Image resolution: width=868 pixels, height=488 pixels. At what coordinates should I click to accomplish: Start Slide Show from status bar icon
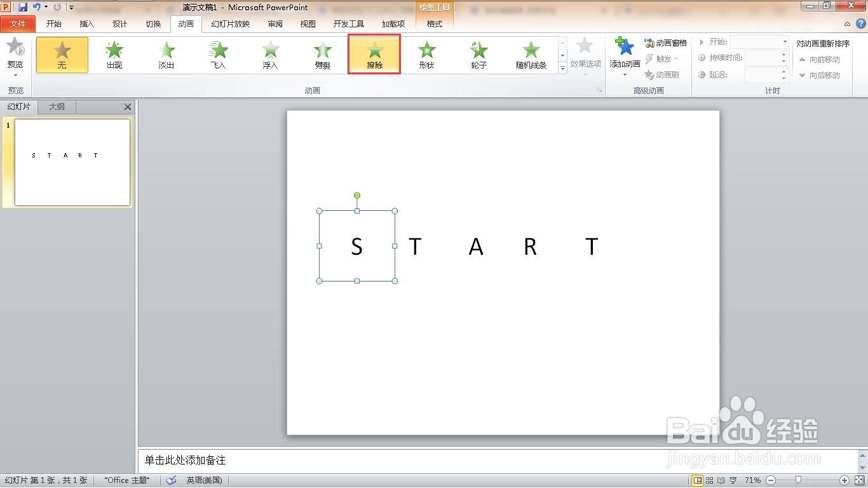click(733, 480)
